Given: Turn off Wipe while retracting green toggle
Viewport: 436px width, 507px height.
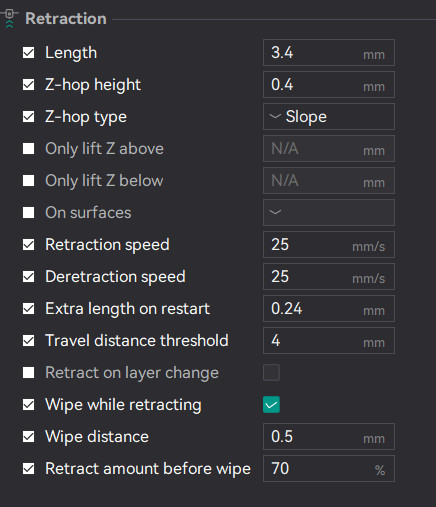Looking at the screenshot, I should (271, 405).
